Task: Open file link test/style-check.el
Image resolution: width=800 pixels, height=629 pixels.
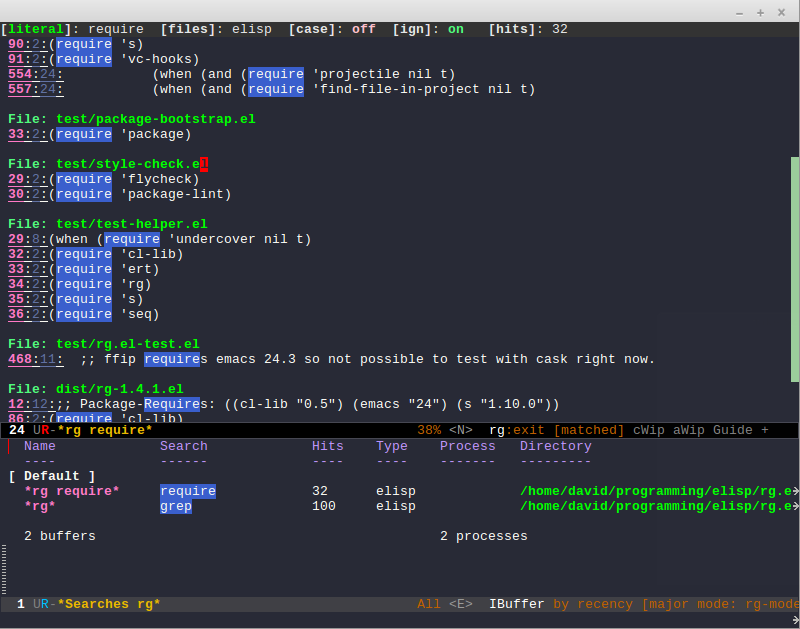Action: pos(132,164)
